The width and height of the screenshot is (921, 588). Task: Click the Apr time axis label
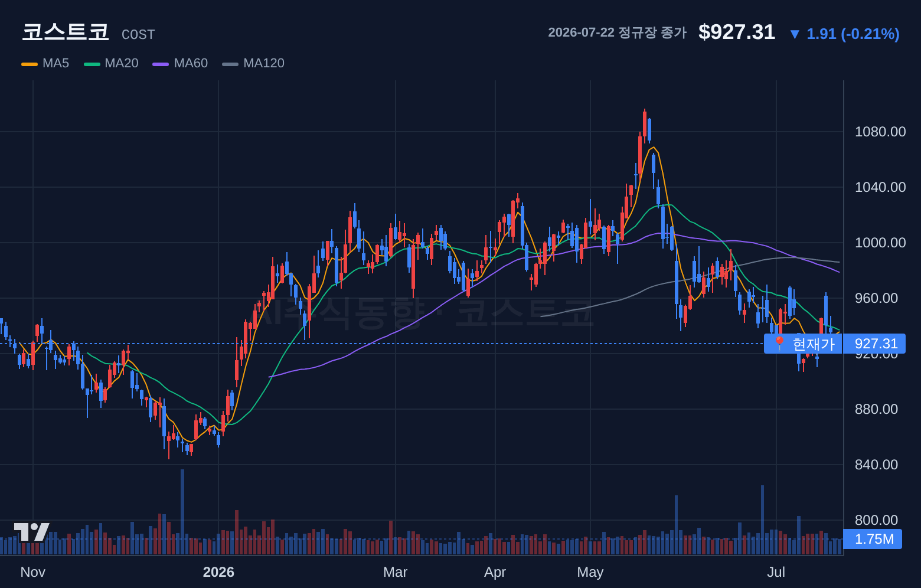(495, 572)
